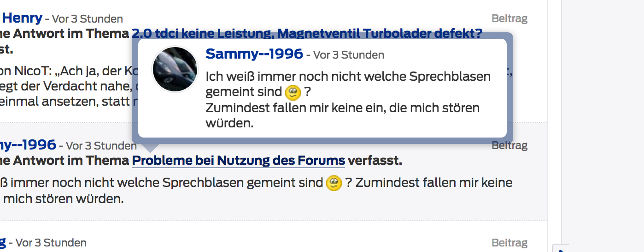Open the Sammy--1996 username in the popup
Image resolution: width=644 pixels, height=252 pixels.
click(254, 54)
